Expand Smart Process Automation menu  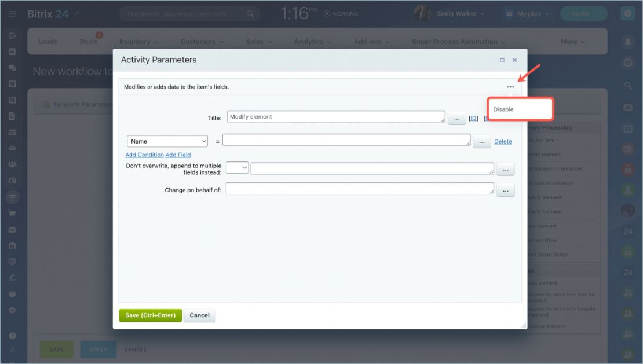[x=458, y=42]
